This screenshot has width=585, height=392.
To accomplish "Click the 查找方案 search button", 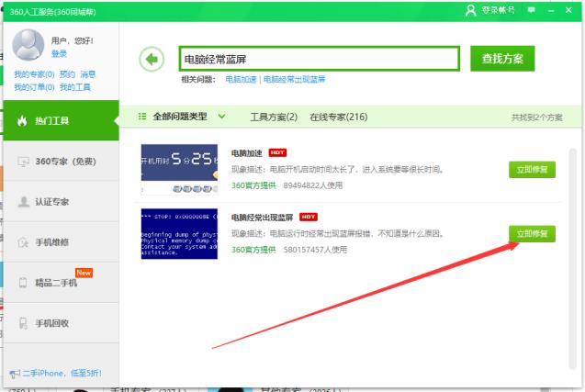I will 501,59.
